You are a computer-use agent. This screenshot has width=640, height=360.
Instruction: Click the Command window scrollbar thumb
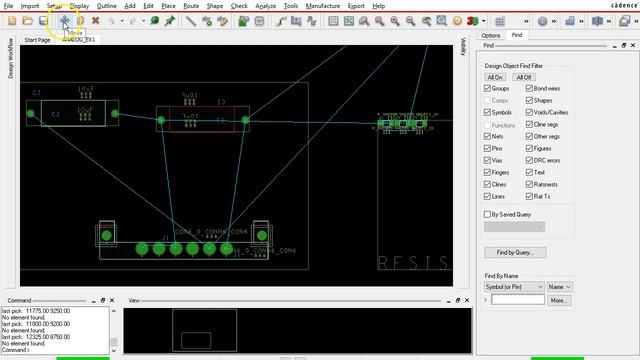(x=113, y=342)
